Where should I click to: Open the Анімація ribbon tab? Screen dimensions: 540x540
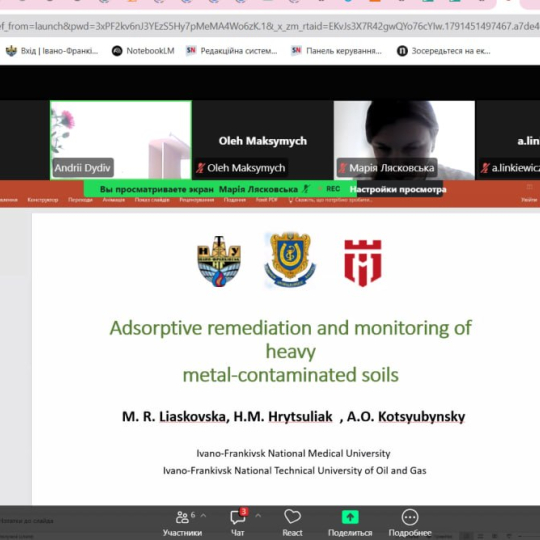point(114,200)
